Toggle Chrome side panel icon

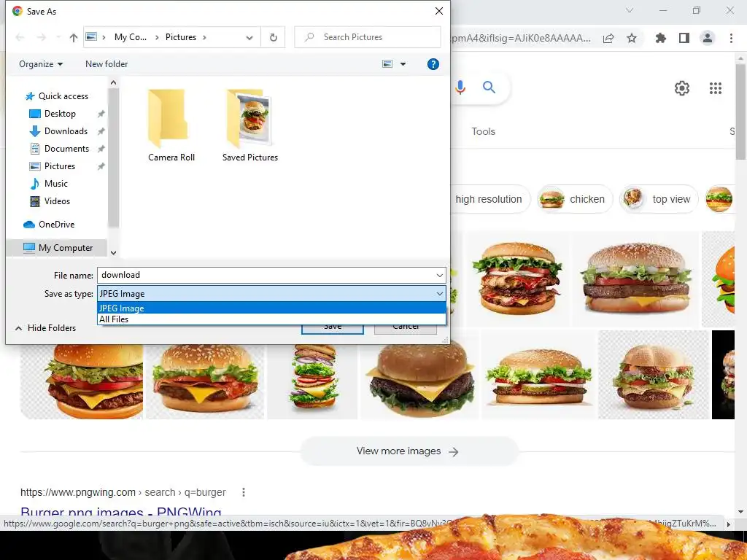pos(684,38)
